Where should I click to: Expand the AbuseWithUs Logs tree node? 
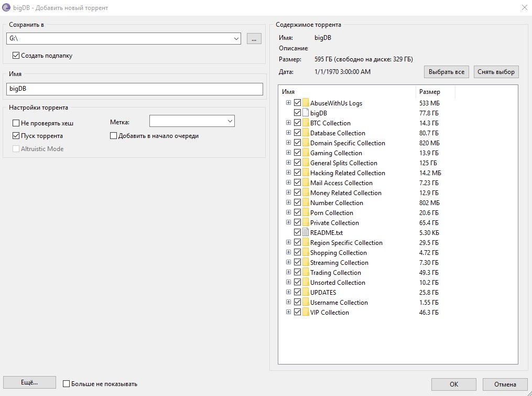(x=288, y=103)
